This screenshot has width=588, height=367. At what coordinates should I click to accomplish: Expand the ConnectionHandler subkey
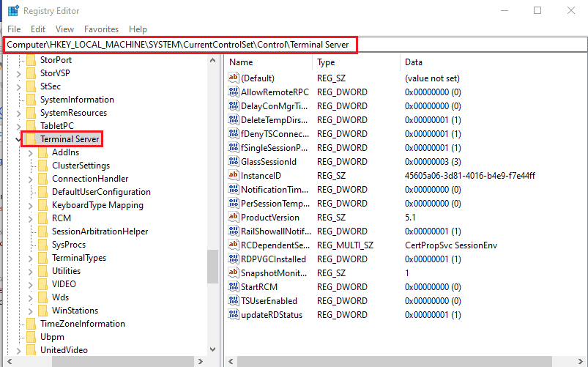coord(30,179)
